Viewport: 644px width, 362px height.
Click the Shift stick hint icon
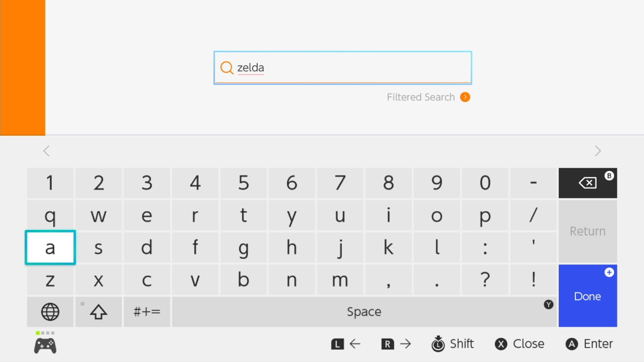(438, 344)
